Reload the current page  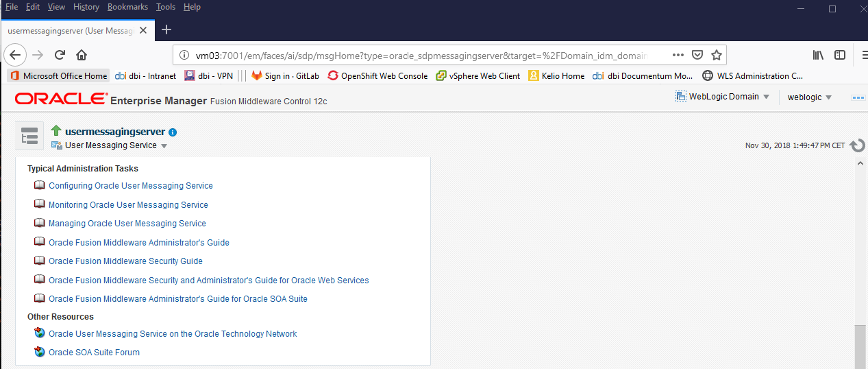[60, 55]
